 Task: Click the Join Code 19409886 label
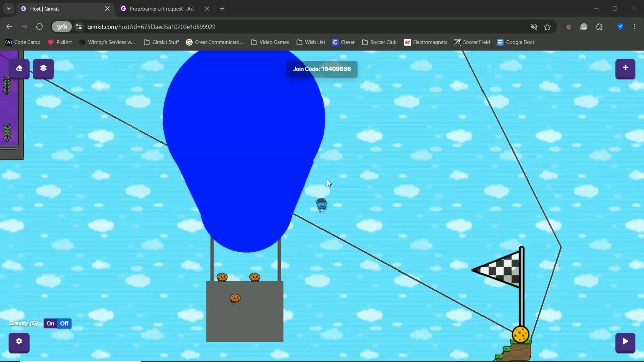coord(322,69)
